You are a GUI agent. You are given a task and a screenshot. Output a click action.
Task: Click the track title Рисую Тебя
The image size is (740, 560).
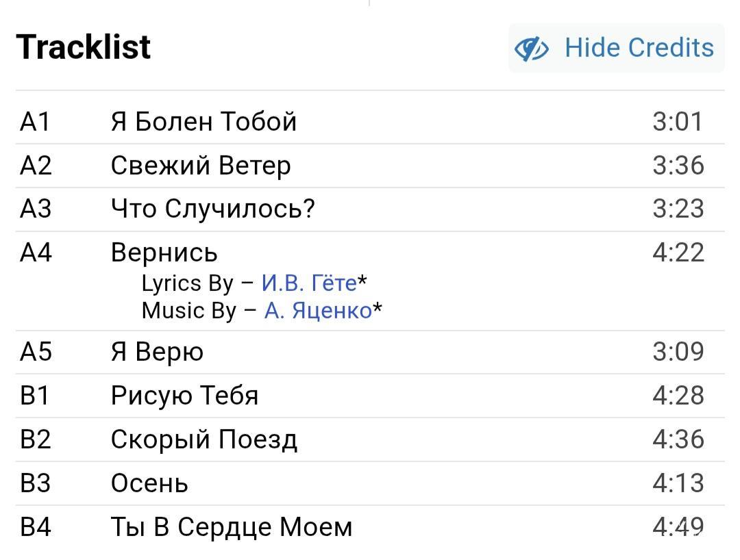point(184,396)
